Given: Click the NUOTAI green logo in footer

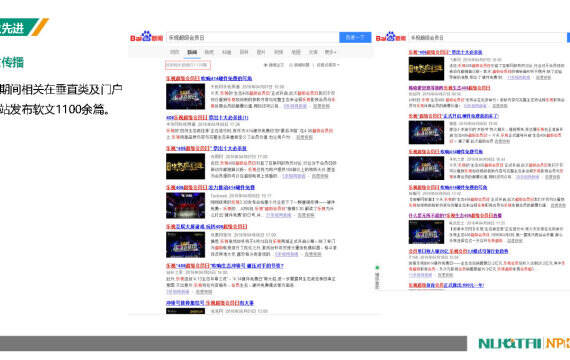Looking at the screenshot, I should tap(510, 343).
